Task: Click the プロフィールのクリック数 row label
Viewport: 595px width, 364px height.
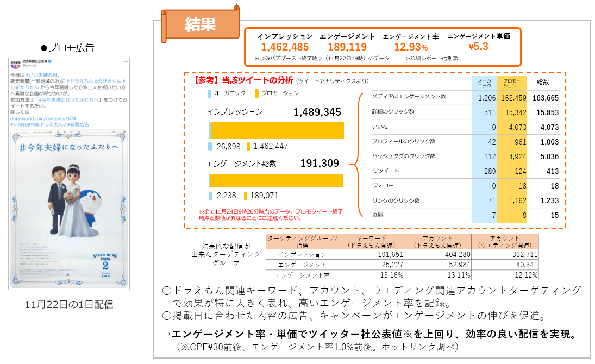Action: click(x=403, y=142)
